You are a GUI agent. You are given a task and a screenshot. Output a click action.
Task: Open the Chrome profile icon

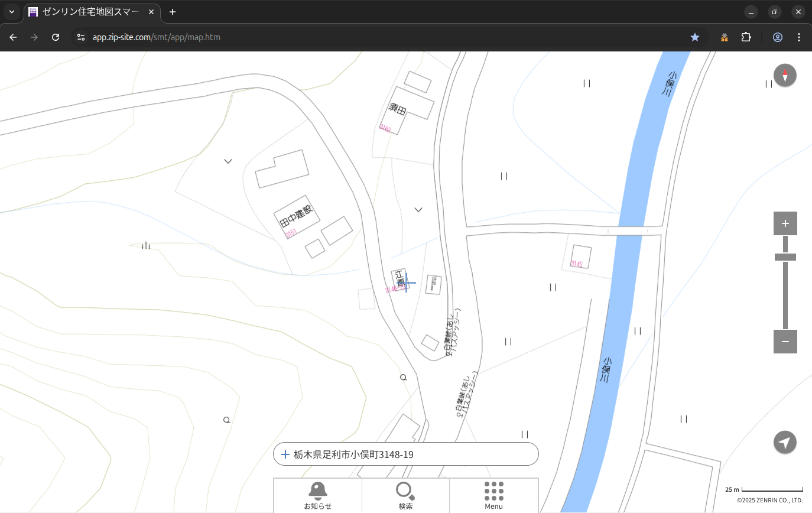[x=778, y=37]
